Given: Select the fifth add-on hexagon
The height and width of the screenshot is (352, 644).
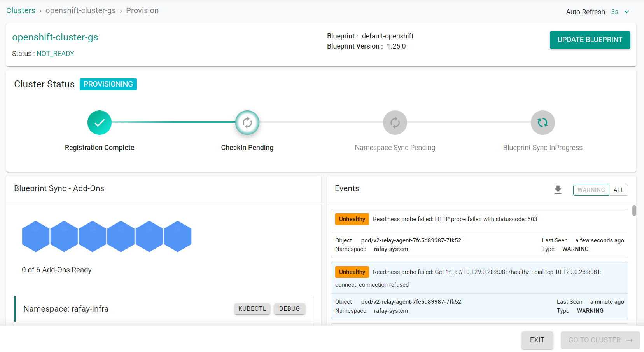Looking at the screenshot, I should coord(149,236).
